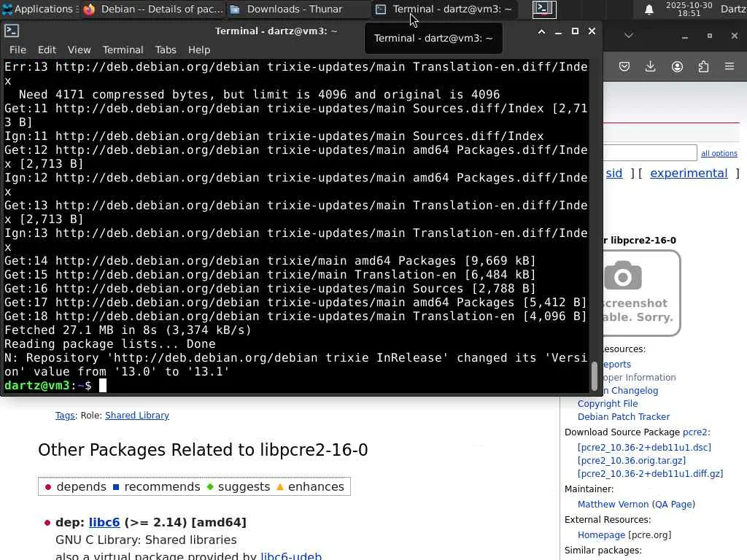Screen dimensions: 747x560
Task: Click the terminal launcher icon in the top panel
Action: pos(544,9)
